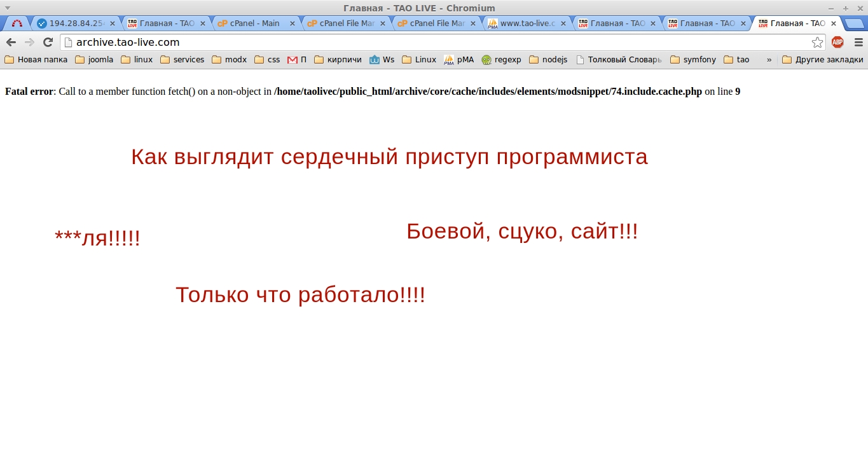Open the Толковый Словарь bookmark
The width and height of the screenshot is (868, 470).
click(619, 60)
